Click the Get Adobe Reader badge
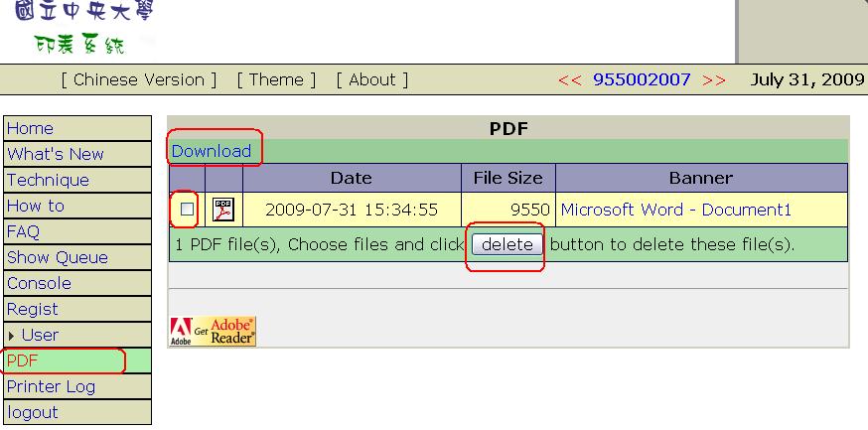 [x=213, y=332]
